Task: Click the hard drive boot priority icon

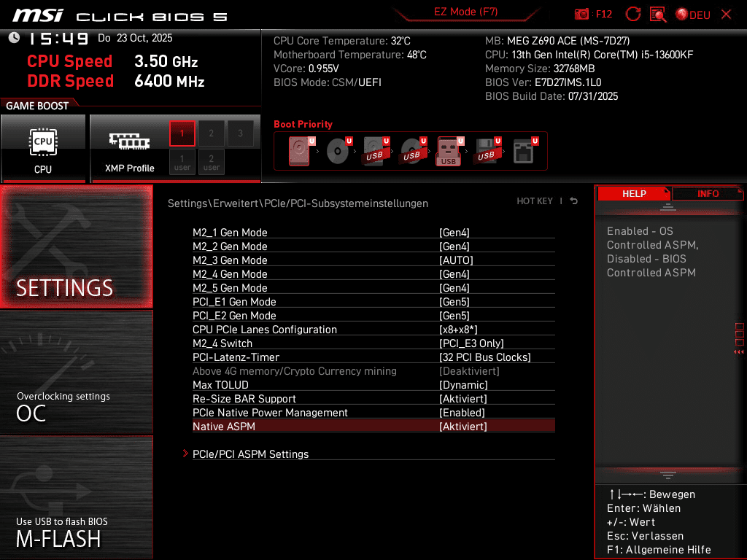Action: click(301, 151)
